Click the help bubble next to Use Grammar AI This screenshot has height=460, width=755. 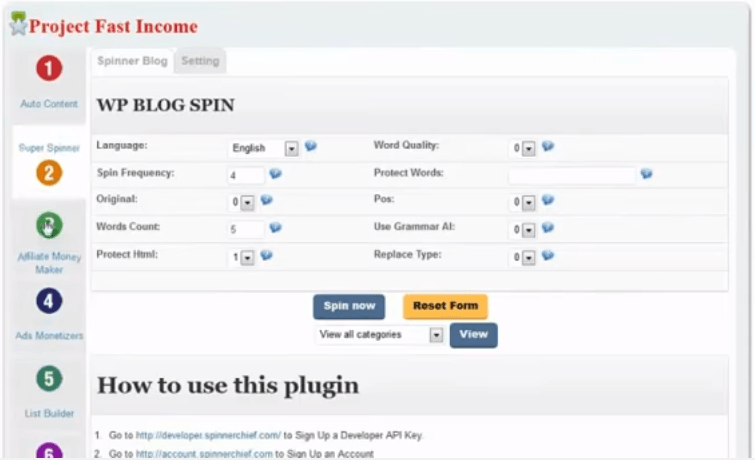548,227
